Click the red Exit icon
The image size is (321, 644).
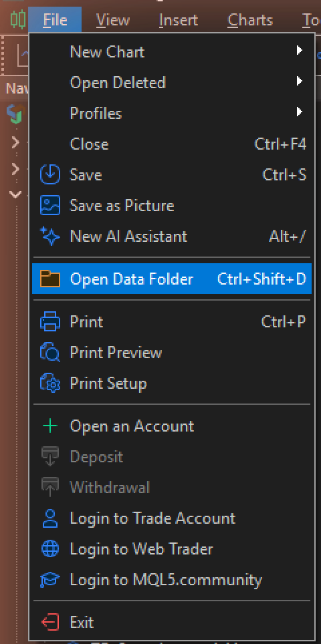point(49,623)
